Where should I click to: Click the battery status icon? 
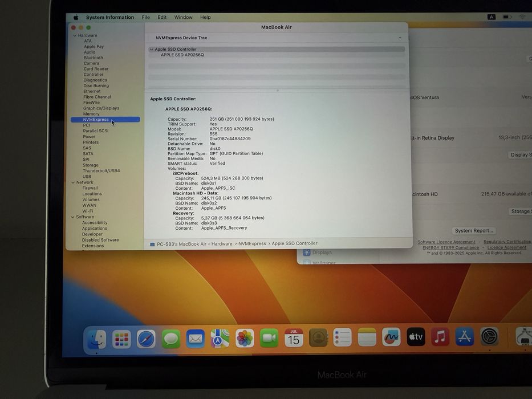tap(507, 17)
